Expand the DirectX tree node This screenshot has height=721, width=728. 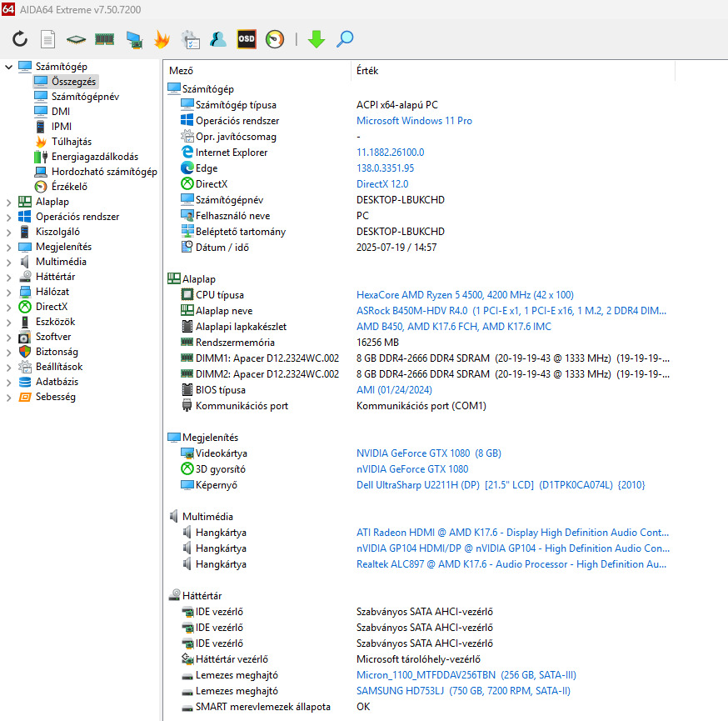pos(8,307)
